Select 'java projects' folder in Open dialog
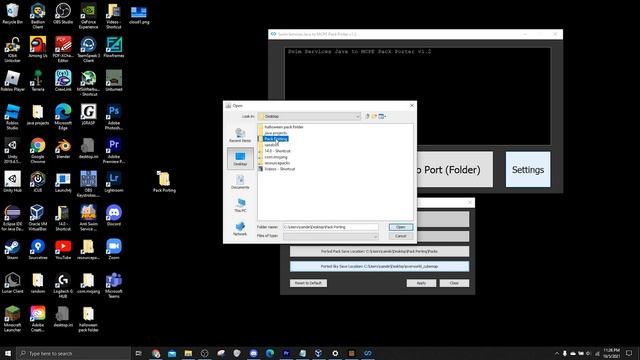The width and height of the screenshot is (640, 360). [x=276, y=133]
